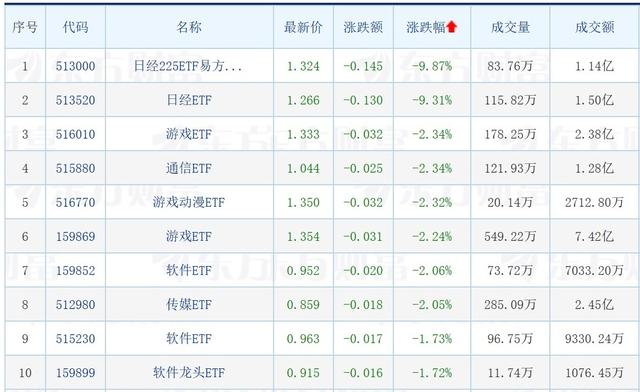Open the 日经ETF name link
Screen dimensions: 640x392
pyautogui.click(x=189, y=100)
